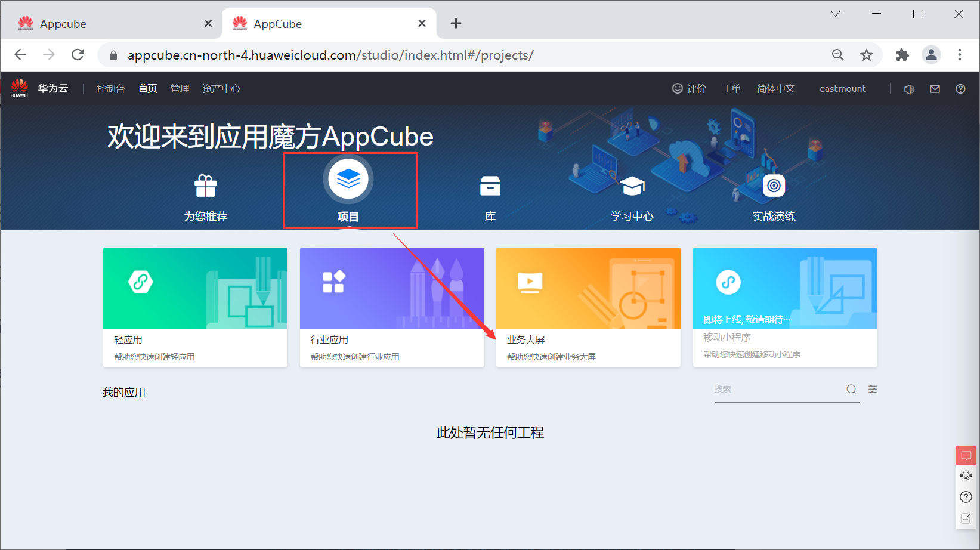Image resolution: width=980 pixels, height=550 pixels.
Task: Click the browser address bar URL
Action: [x=330, y=55]
